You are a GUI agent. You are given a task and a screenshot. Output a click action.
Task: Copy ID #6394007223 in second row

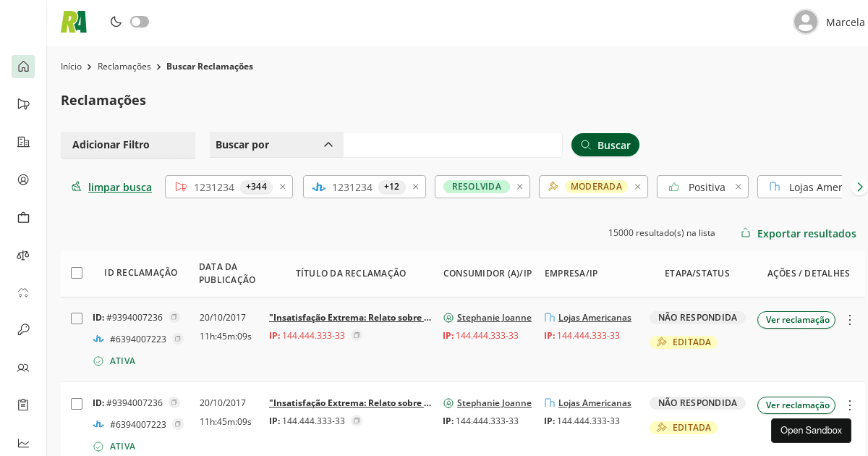tap(178, 424)
